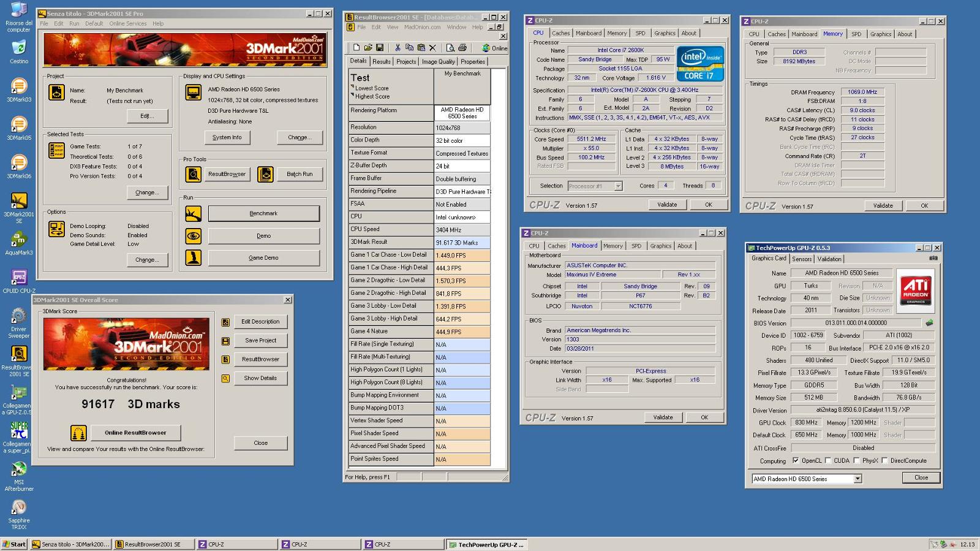This screenshot has width=980, height=551.
Task: Click the Benchmark button in 3DMark2001
Action: [263, 213]
